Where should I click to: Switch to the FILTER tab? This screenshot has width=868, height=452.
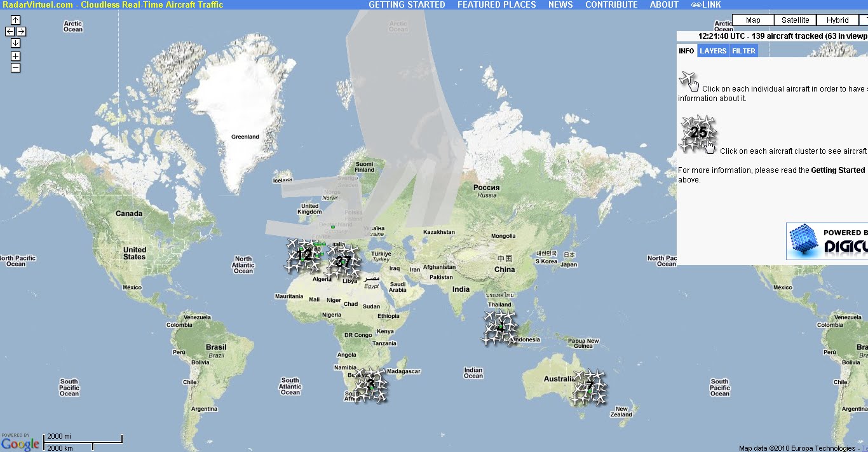pos(743,51)
